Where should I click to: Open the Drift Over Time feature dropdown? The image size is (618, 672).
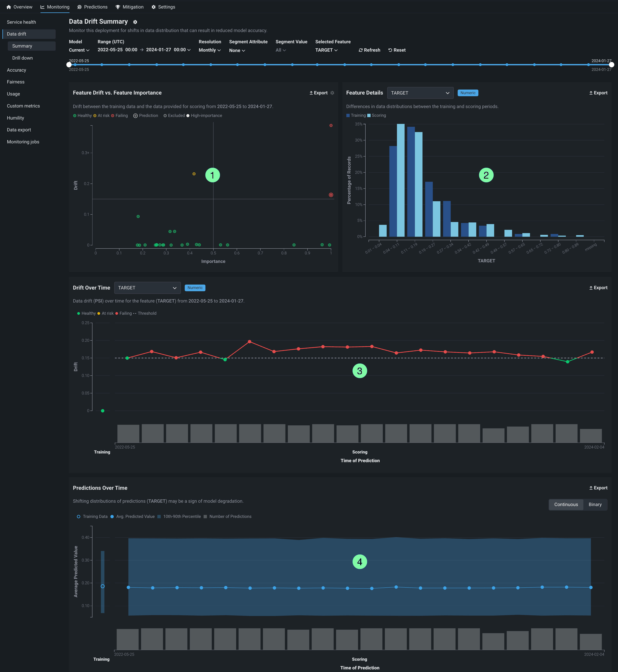point(147,288)
